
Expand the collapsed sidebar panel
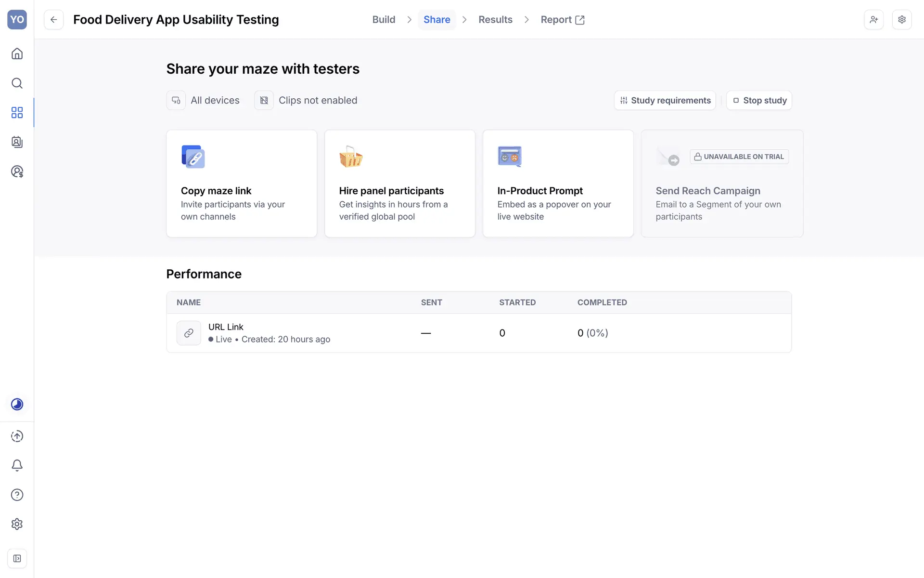(x=17, y=559)
